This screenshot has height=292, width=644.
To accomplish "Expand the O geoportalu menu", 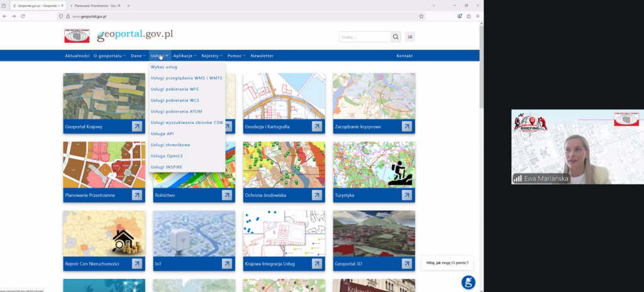I will click(109, 55).
